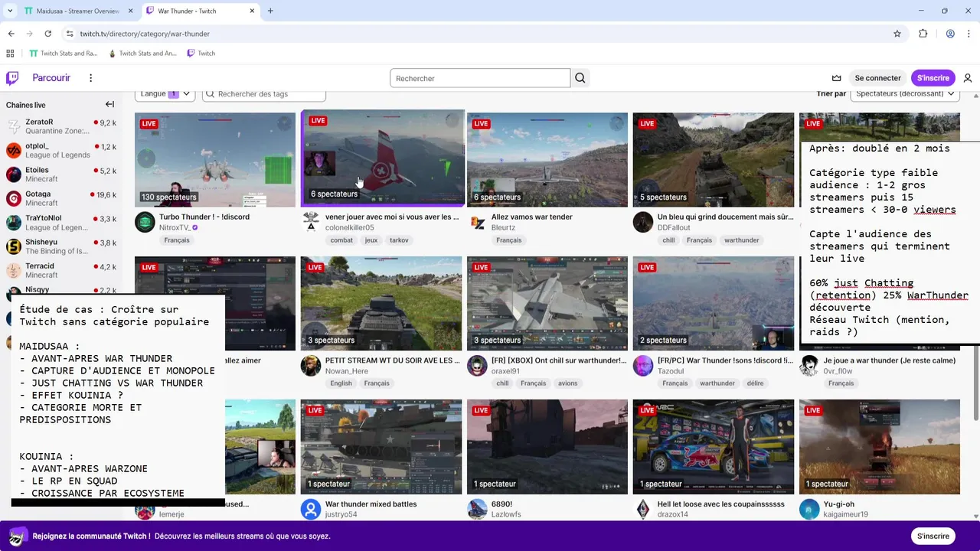
Task: Open Nowan_Here channel avatar
Action: click(311, 366)
